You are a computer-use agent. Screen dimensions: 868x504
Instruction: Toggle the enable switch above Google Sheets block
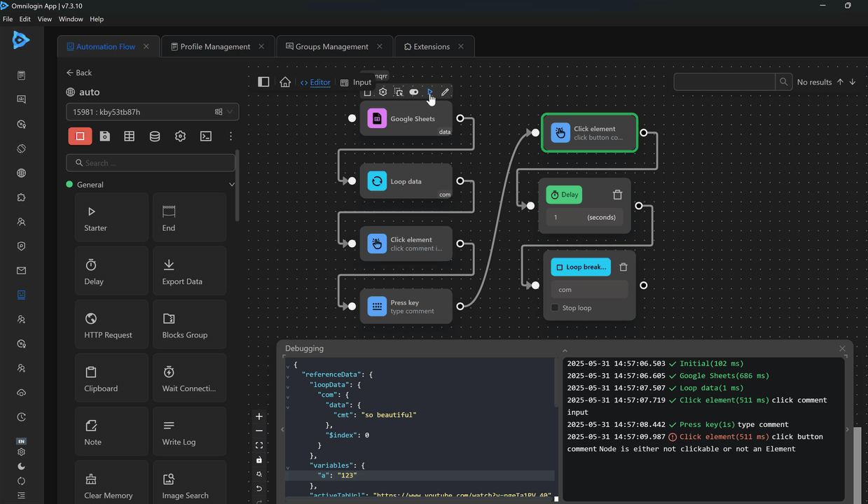click(414, 92)
